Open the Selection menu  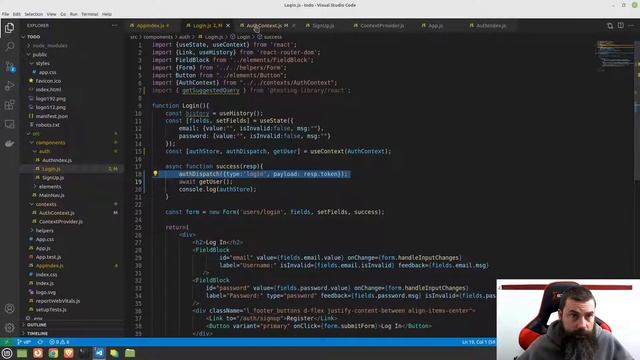click(33, 14)
